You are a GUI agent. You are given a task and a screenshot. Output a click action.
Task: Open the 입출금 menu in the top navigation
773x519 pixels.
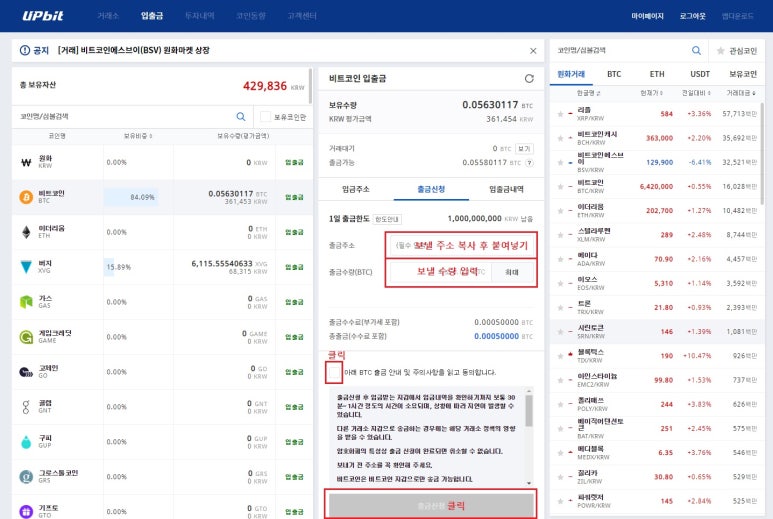coord(152,16)
